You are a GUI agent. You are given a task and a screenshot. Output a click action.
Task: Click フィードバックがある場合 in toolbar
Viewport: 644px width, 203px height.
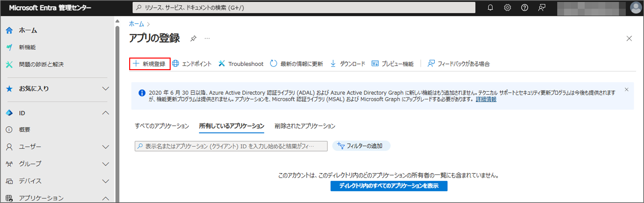point(459,64)
